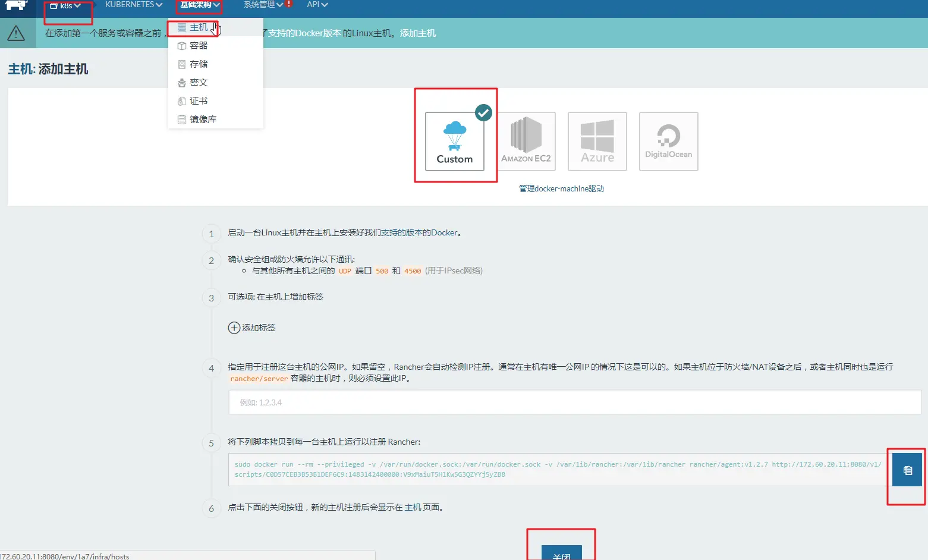The height and width of the screenshot is (560, 928).
Task: Select 容器 from the open menu
Action: 197,45
